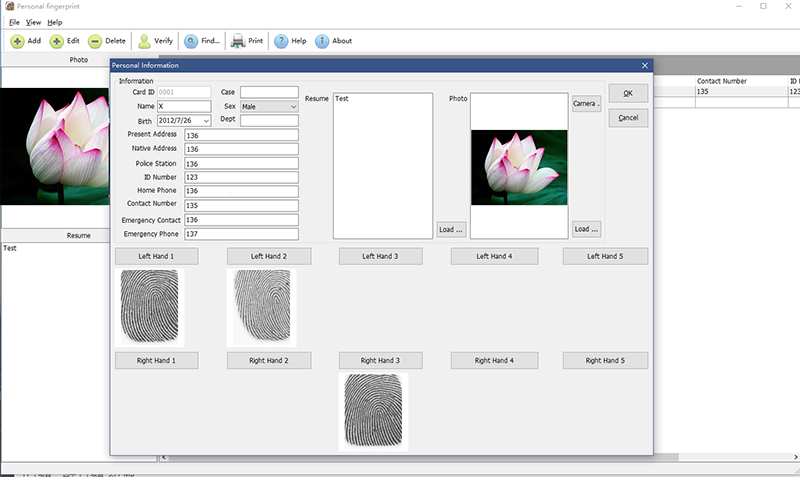This screenshot has width=800, height=477.
Task: Click the Right Hand 3 button
Action: [x=381, y=360]
